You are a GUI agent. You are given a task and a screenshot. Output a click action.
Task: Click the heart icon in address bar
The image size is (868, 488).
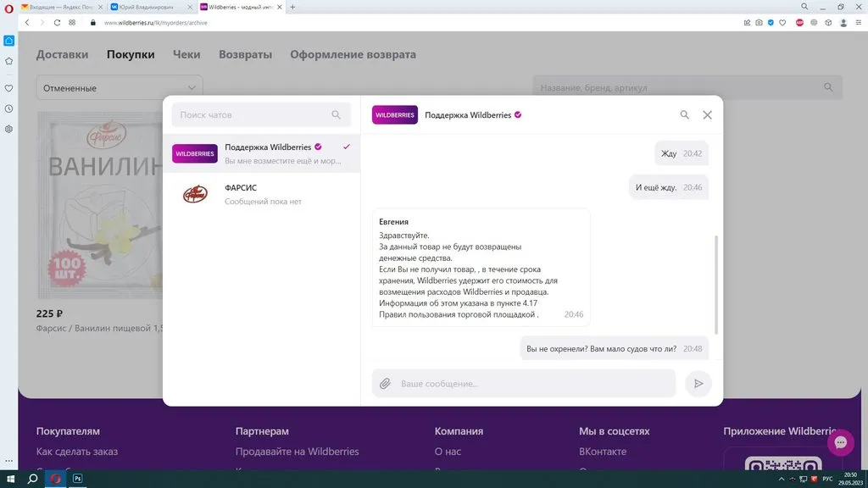[782, 23]
